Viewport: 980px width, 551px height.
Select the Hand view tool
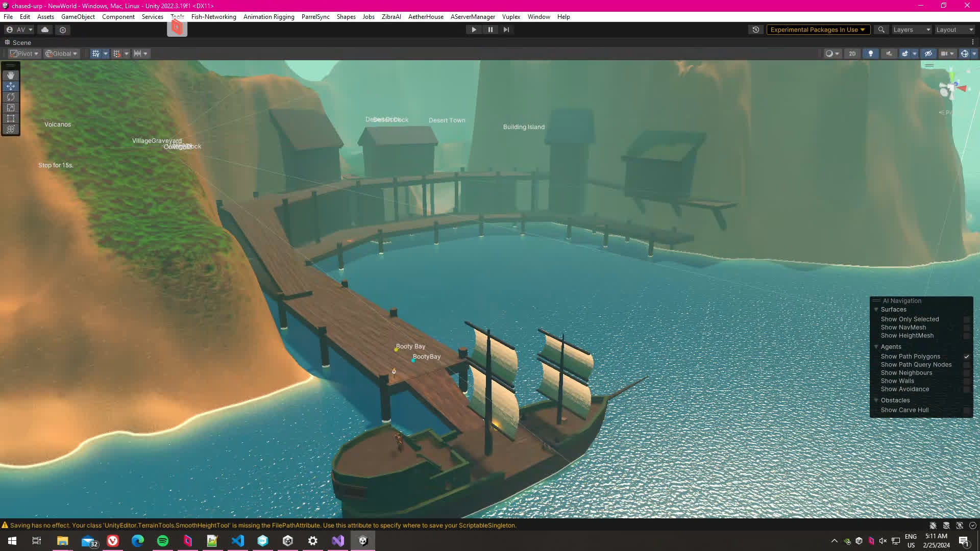click(10, 76)
